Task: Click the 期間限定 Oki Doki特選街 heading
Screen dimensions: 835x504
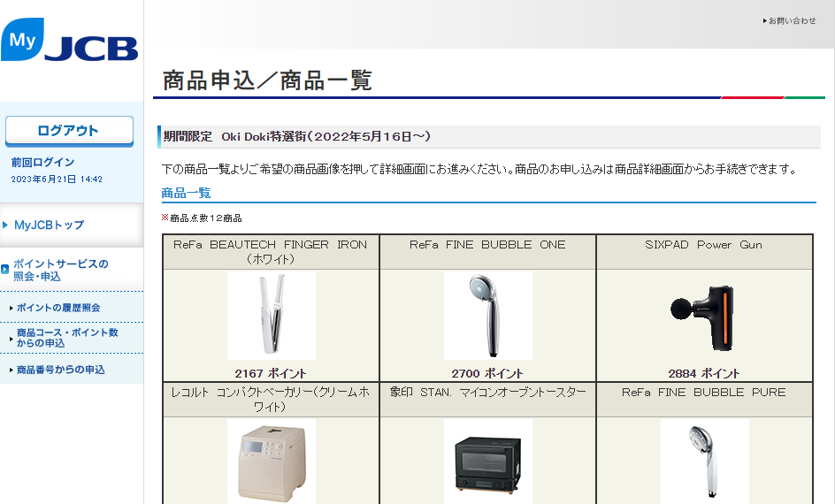Action: (296, 137)
